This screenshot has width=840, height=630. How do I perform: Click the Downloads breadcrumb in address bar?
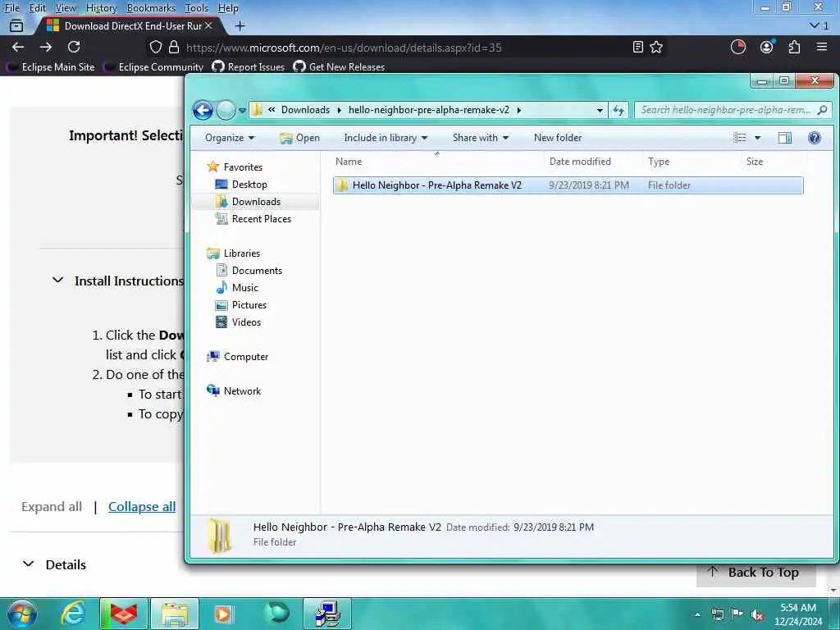click(305, 110)
